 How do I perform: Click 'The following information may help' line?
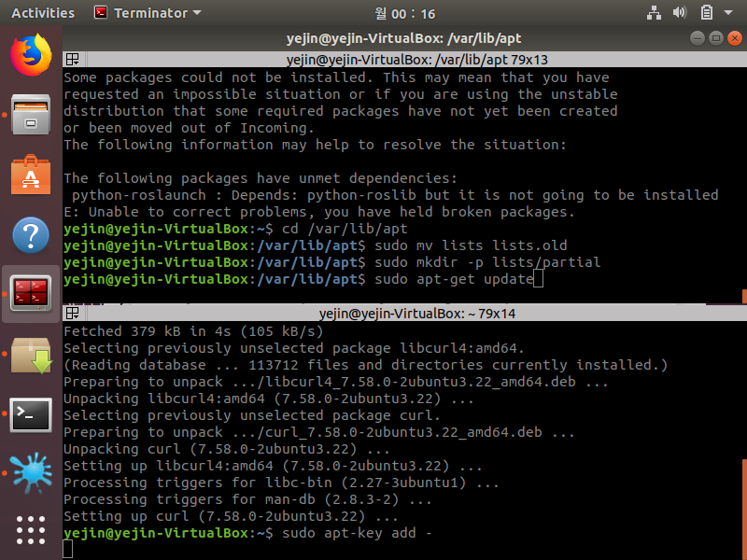(315, 145)
